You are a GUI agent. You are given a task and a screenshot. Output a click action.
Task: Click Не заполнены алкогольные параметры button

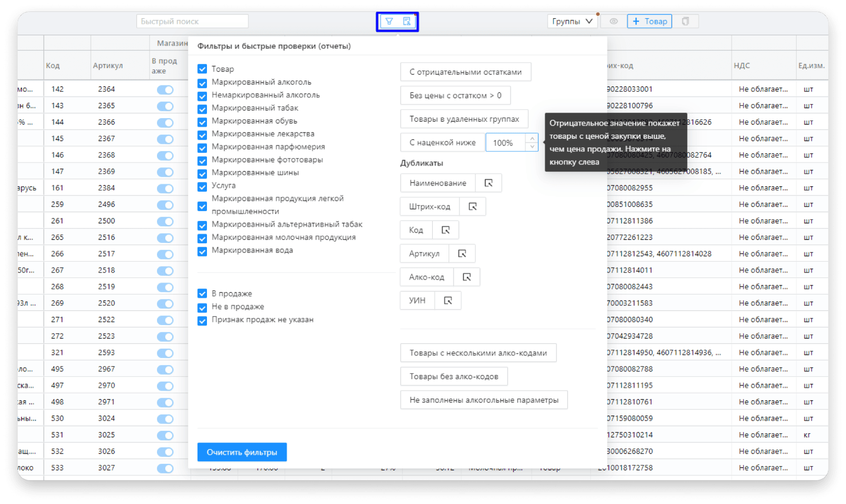[x=484, y=400]
